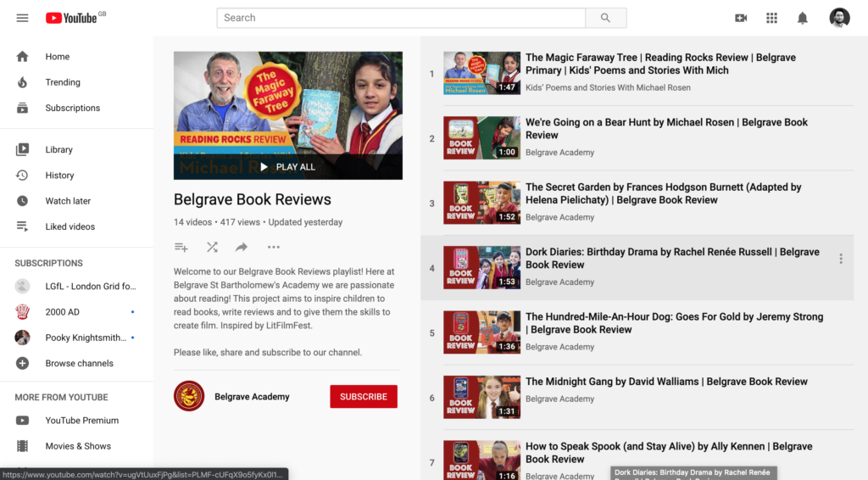This screenshot has width=868, height=480.
Task: Open the Belgrave Academy channel name link
Action: (252, 396)
